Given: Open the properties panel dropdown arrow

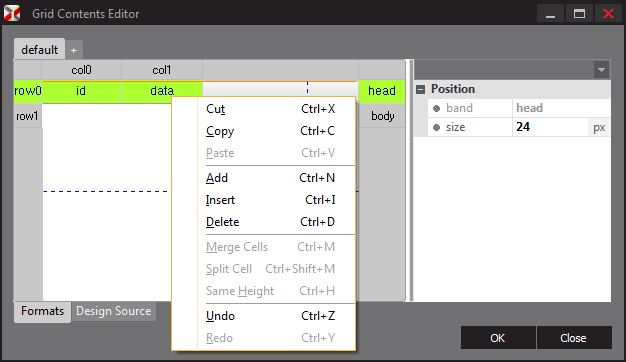Looking at the screenshot, I should [601, 70].
